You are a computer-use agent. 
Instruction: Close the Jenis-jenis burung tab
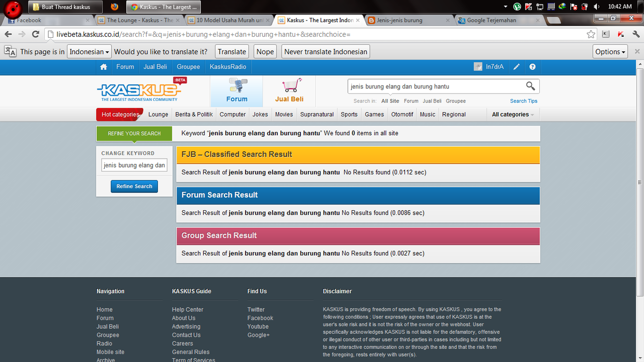[447, 21]
